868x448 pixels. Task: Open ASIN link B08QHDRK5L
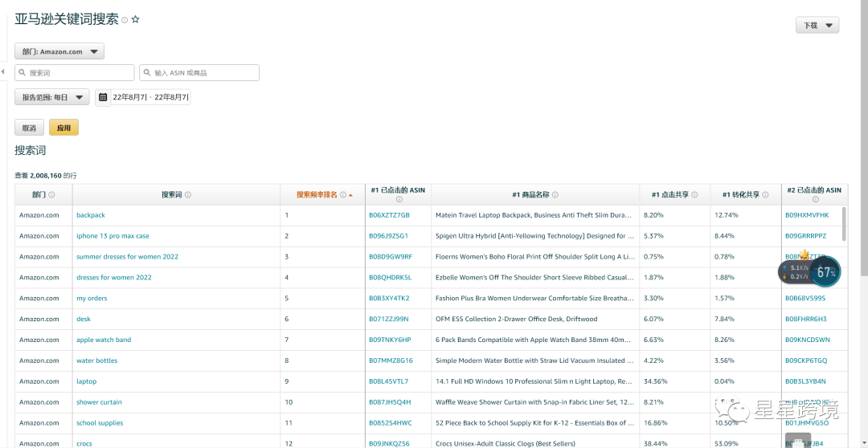click(391, 278)
